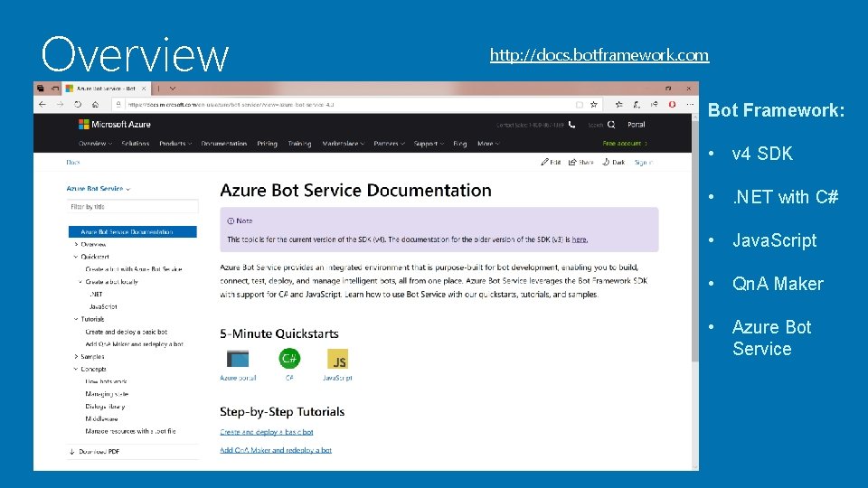Collapse the Tutorials tree node
The width and height of the screenshot is (868, 488).
coord(76,319)
